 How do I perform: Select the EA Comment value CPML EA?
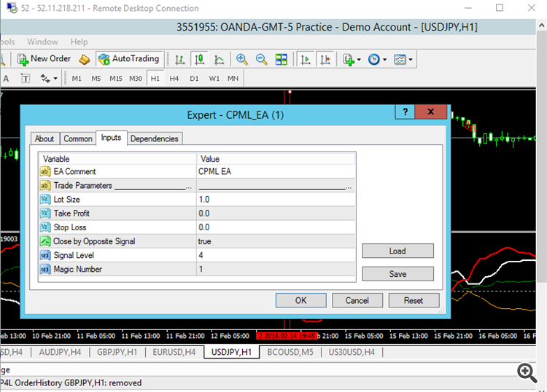coord(276,171)
